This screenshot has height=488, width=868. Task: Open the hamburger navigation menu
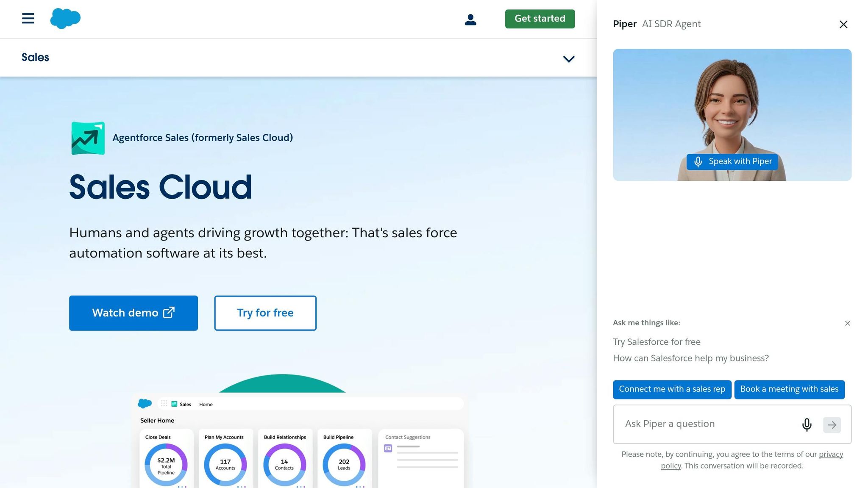[28, 18]
